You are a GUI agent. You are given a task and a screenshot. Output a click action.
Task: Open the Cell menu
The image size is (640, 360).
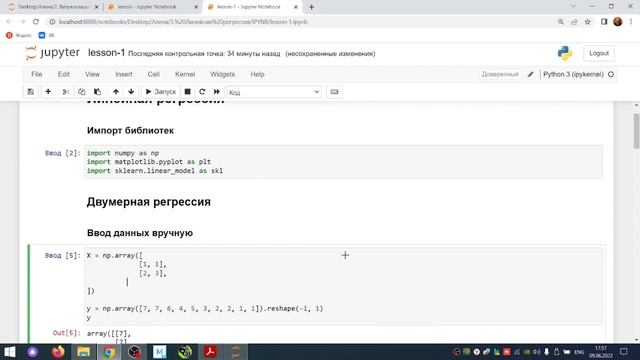tap(153, 74)
